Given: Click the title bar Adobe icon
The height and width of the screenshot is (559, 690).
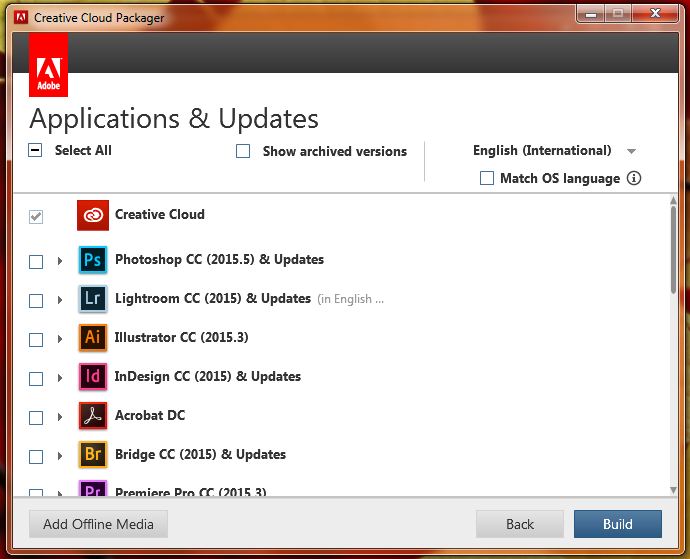Looking at the screenshot, I should (x=21, y=18).
